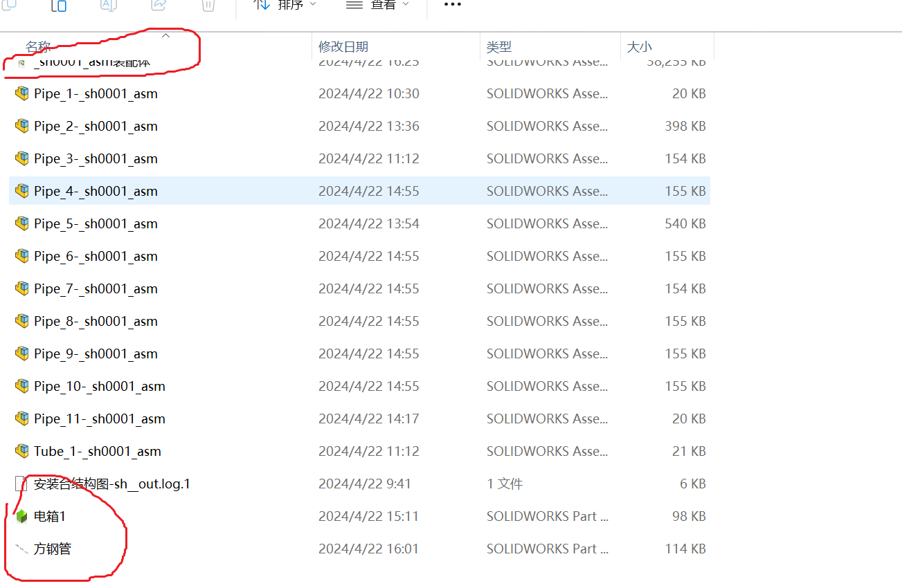Click the assembly icon for Pipe_7-_sh0001_asm
Viewport: 902px width, 588px height.
tap(22, 288)
